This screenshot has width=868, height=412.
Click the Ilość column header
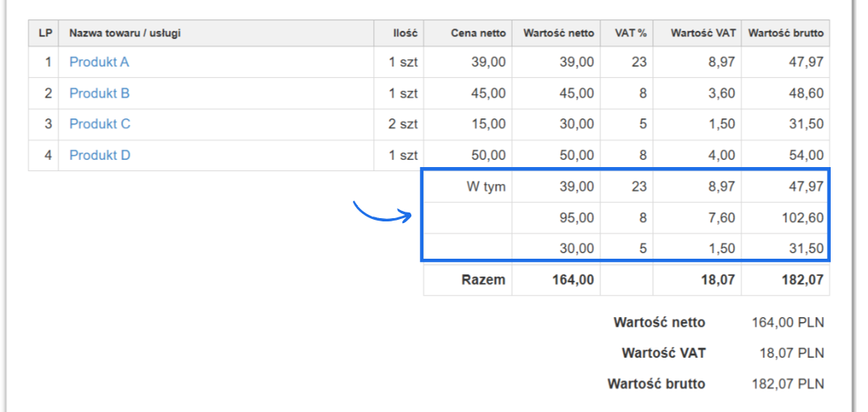(406, 33)
